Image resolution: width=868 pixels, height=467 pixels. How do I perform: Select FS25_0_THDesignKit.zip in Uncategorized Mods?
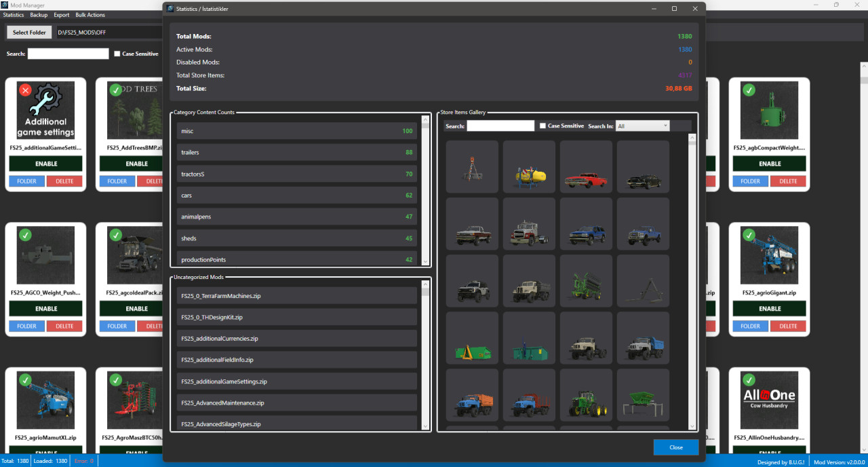297,317
